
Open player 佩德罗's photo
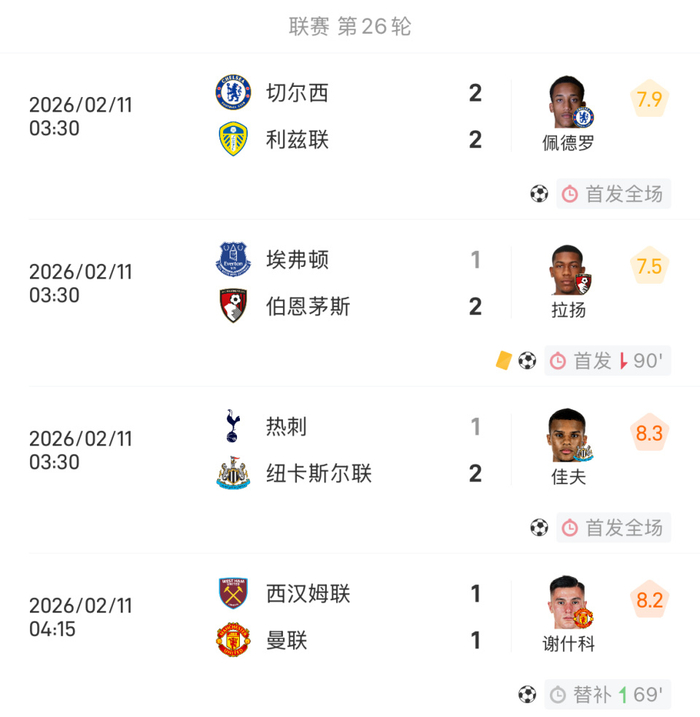point(568,101)
